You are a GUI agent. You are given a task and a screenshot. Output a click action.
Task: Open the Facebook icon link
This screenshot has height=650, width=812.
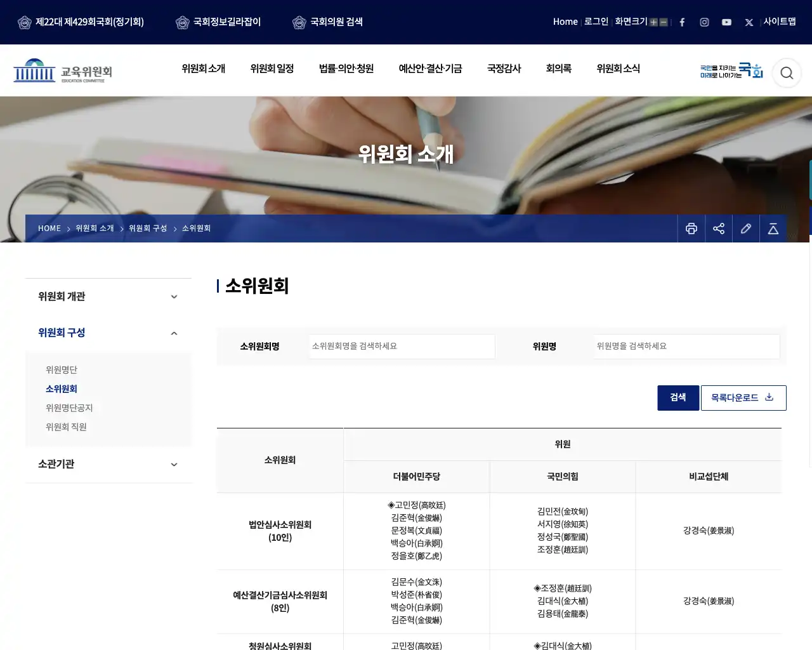[x=682, y=22]
